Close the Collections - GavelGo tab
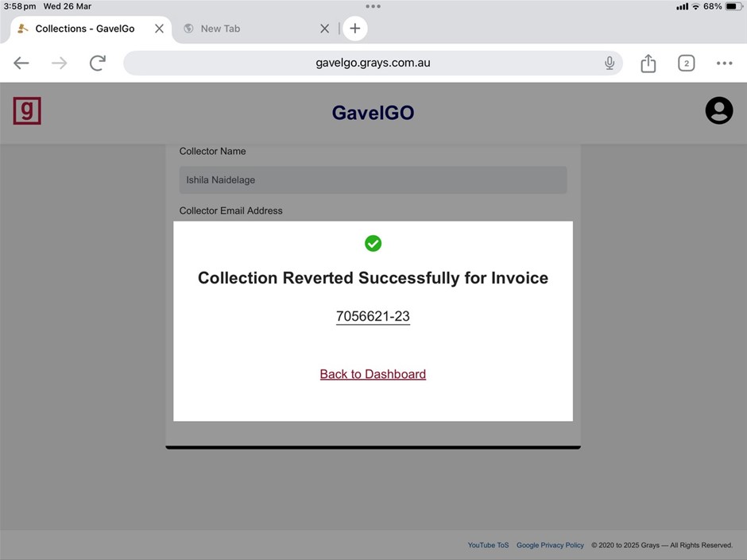The width and height of the screenshot is (747, 560). (159, 29)
